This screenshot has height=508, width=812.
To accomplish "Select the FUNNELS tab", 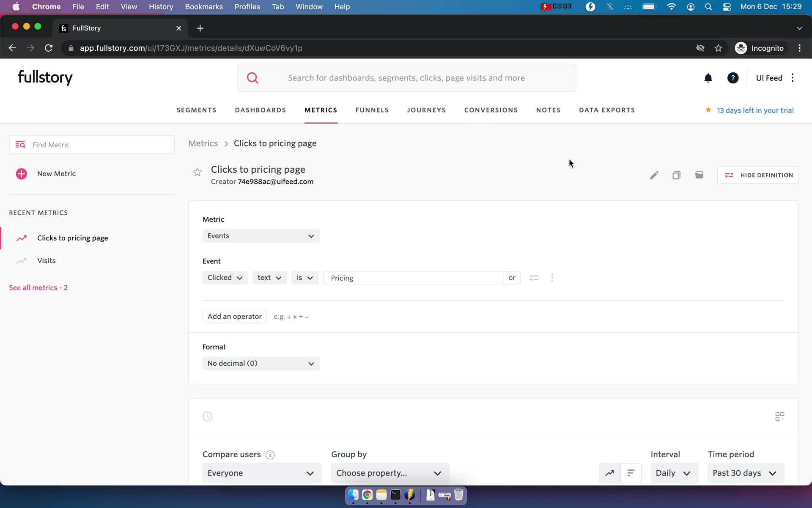I will point(372,110).
